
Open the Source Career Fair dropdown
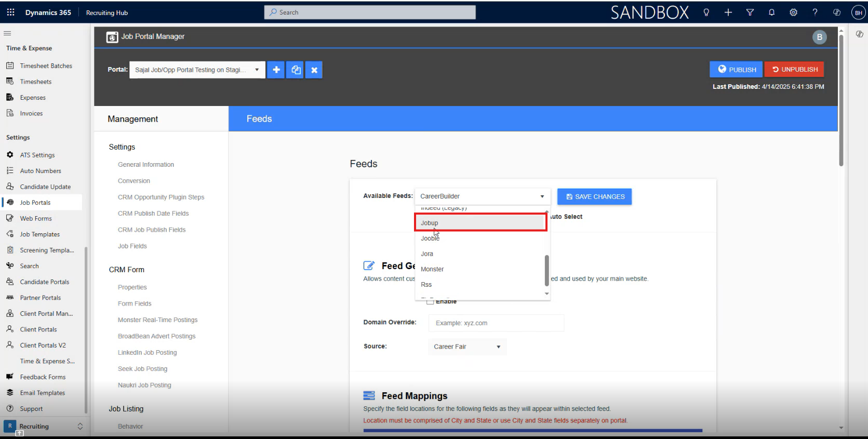point(467,347)
